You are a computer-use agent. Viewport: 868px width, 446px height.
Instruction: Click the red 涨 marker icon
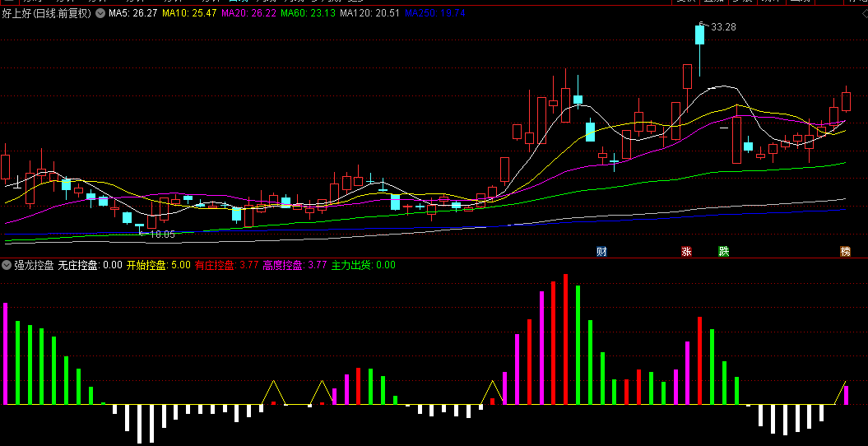[686, 252]
